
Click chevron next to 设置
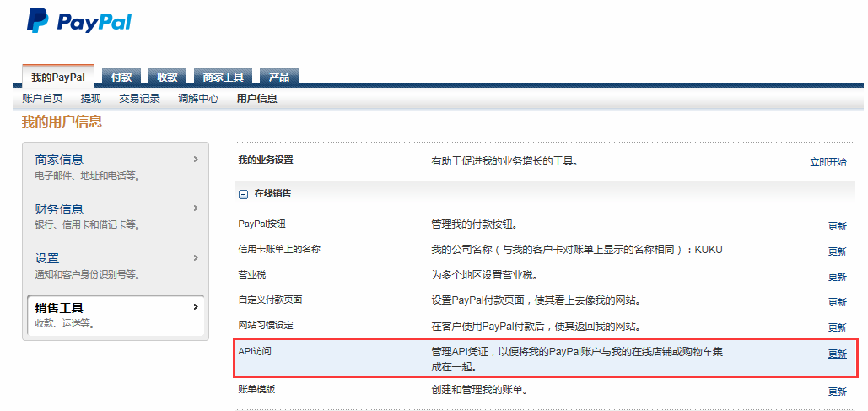[196, 257]
